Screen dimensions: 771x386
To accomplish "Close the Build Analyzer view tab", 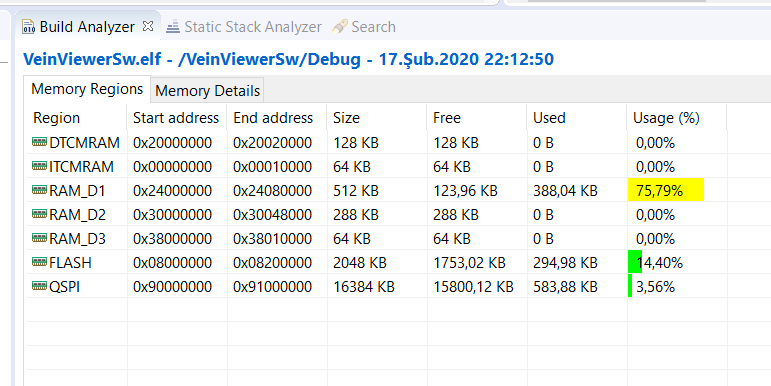I will 148,26.
